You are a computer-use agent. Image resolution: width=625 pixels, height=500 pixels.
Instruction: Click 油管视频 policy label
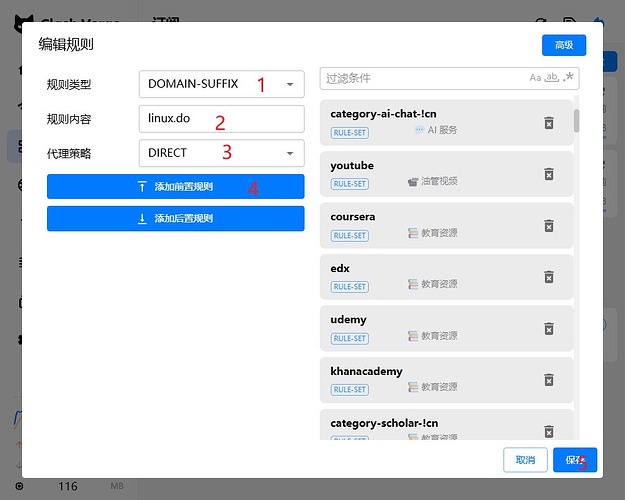click(x=432, y=181)
